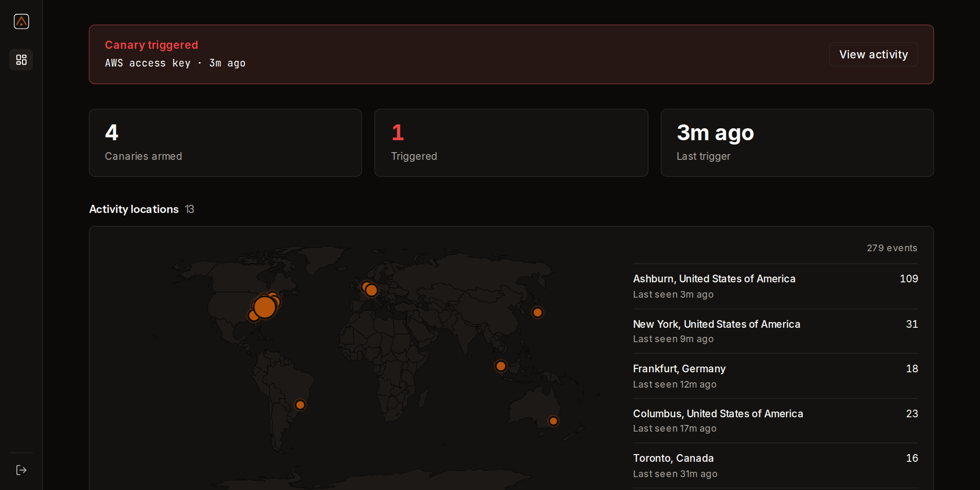The image size is (980, 490).
Task: Click the Activity locations heading
Action: [x=134, y=209]
